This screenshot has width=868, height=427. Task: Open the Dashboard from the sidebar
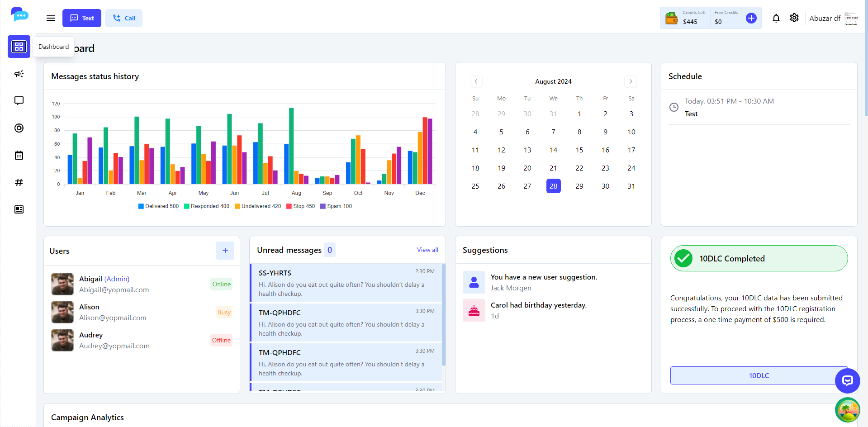[19, 47]
